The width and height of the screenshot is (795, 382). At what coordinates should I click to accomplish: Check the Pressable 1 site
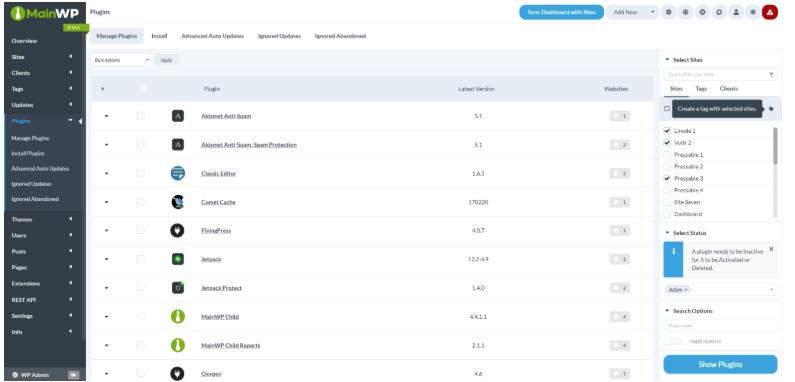[667, 155]
